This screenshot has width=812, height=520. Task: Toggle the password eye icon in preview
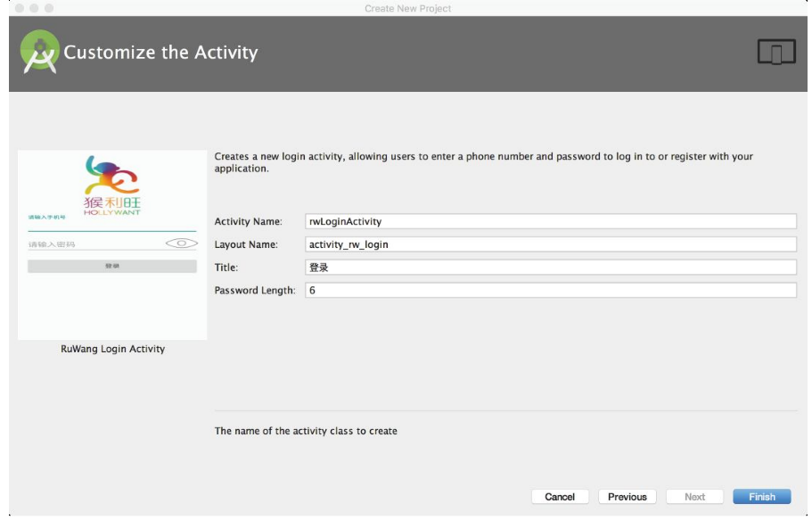tap(181, 243)
